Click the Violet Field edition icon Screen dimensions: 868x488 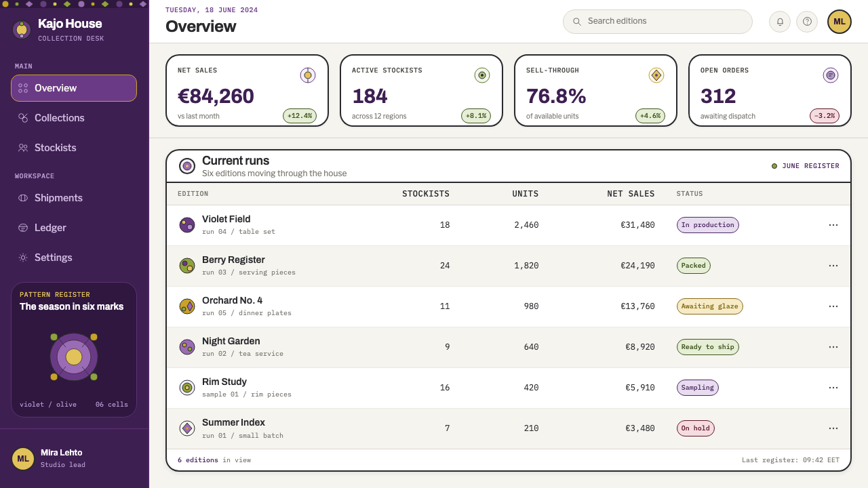pos(187,225)
